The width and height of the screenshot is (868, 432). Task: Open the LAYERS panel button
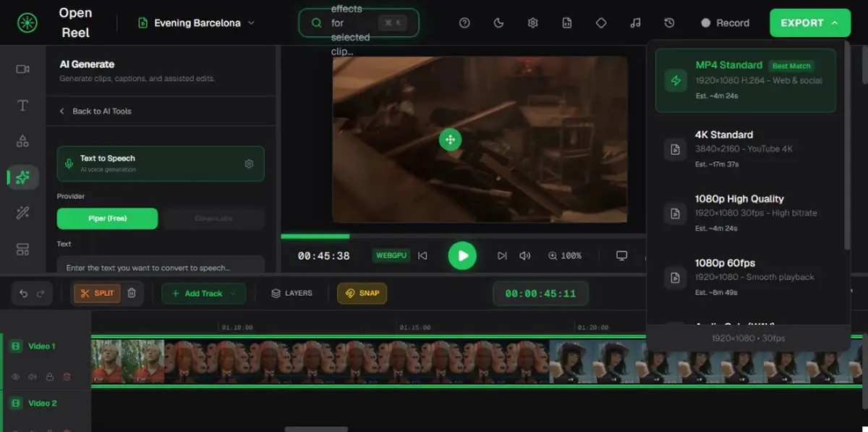292,293
